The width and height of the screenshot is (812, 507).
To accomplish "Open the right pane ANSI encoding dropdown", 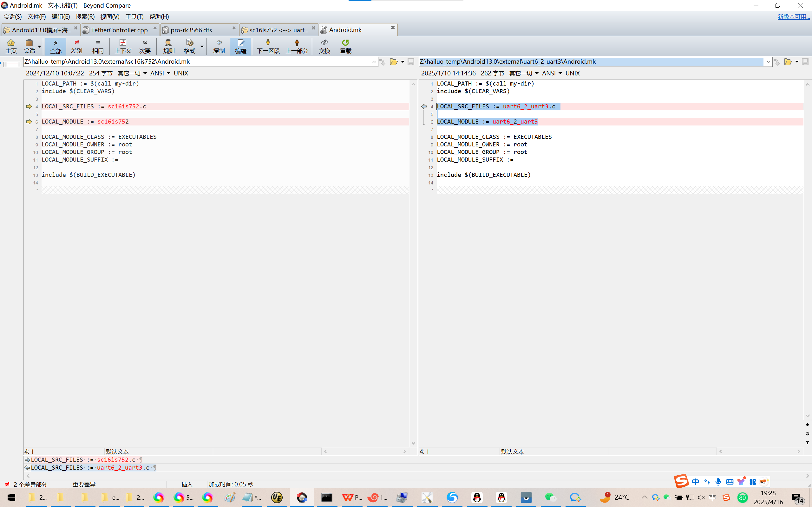I will click(560, 74).
